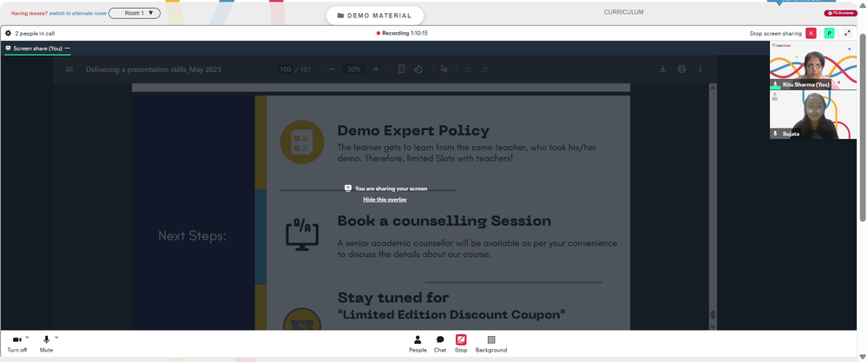Click the PDF page number field
This screenshot has height=362, width=868.
[285, 69]
